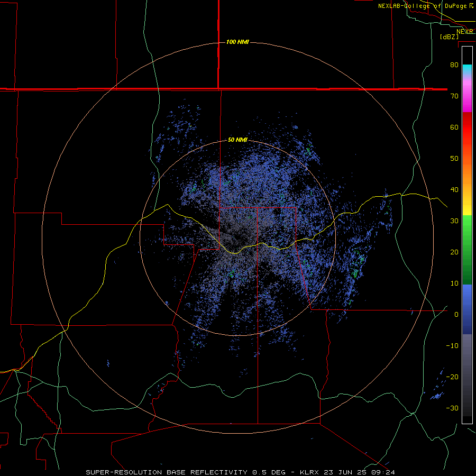
Task: Select the -10 value on dBZ scale
Action: 452,346
